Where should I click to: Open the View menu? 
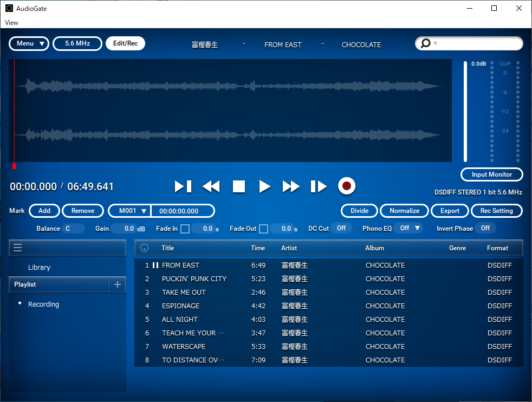point(11,23)
